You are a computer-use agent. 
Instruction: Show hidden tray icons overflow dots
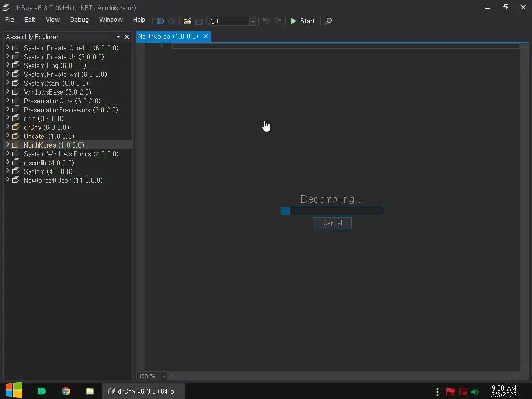pos(437,392)
